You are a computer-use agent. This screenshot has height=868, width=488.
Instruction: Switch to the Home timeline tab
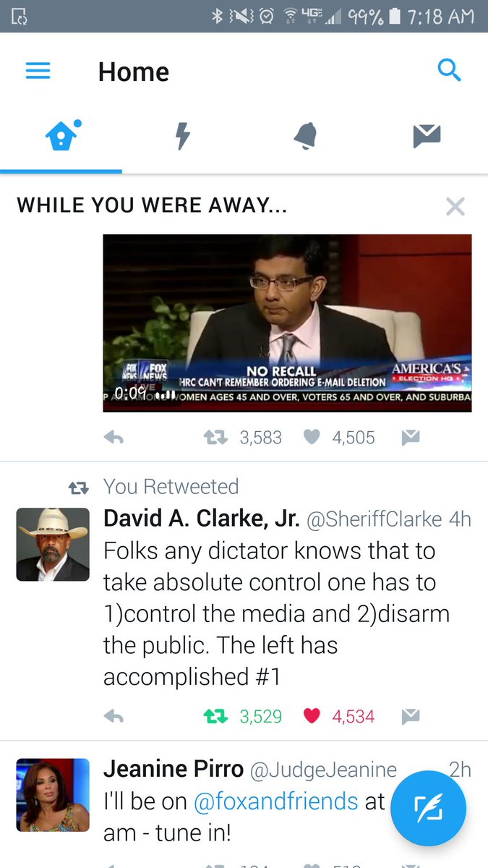(x=61, y=136)
